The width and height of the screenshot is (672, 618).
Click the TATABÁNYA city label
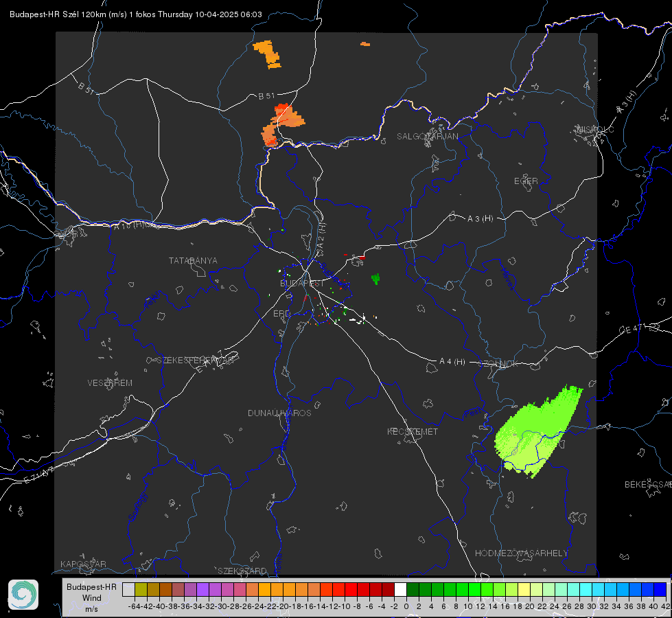[193, 260]
